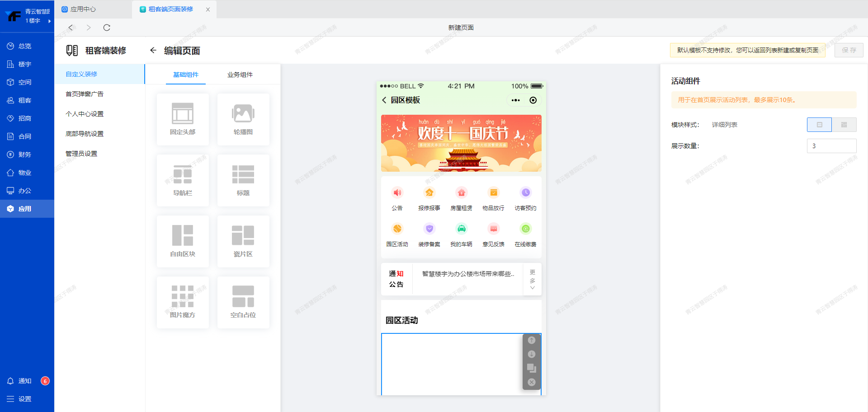
Task: Go to 财务 finance section
Action: [27, 154]
